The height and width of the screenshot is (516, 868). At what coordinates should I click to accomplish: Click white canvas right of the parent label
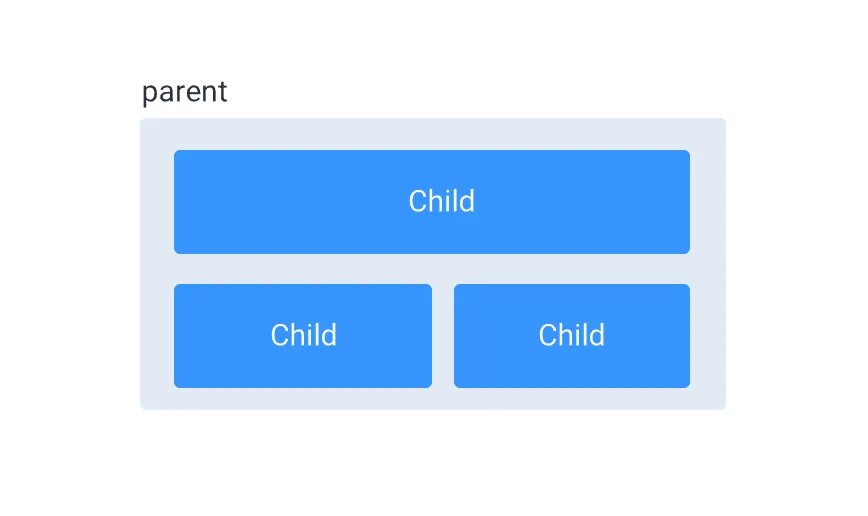click(476, 92)
